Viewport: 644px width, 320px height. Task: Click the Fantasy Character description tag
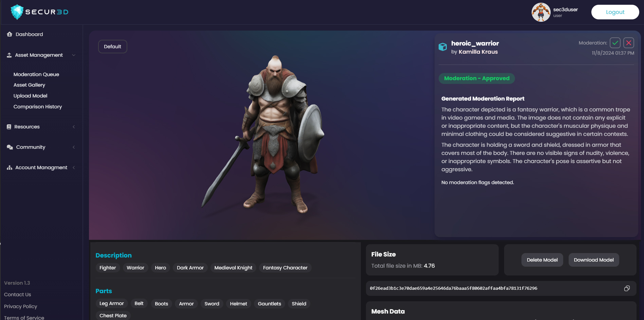tap(285, 268)
